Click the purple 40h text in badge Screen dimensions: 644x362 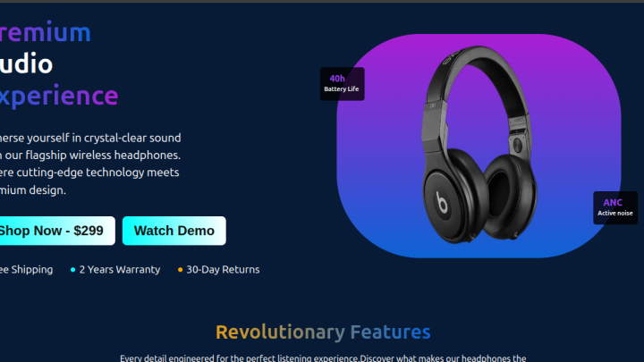pyautogui.click(x=337, y=79)
